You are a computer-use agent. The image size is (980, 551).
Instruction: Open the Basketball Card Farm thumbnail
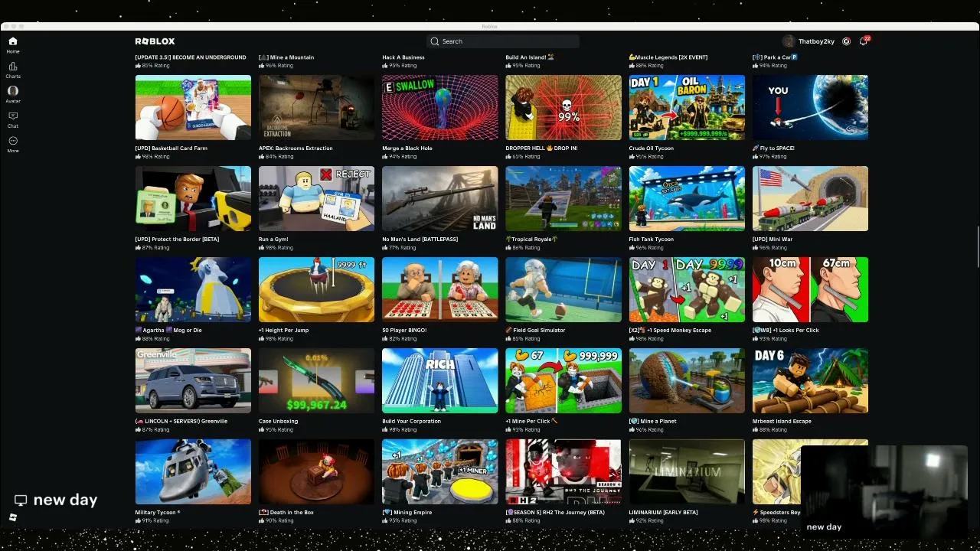pyautogui.click(x=193, y=107)
